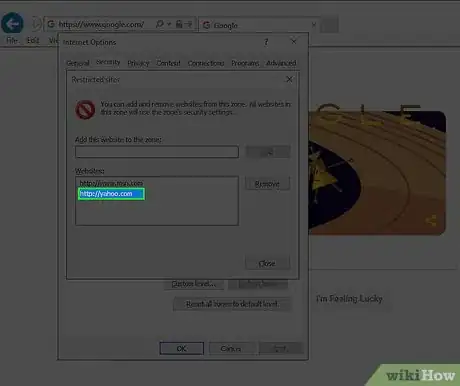Open the Edit menu

(x=33, y=40)
